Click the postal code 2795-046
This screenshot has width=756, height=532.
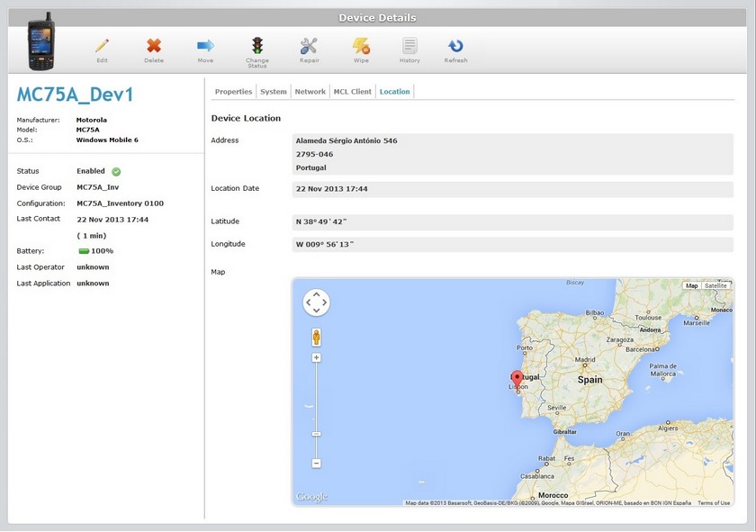[314, 154]
